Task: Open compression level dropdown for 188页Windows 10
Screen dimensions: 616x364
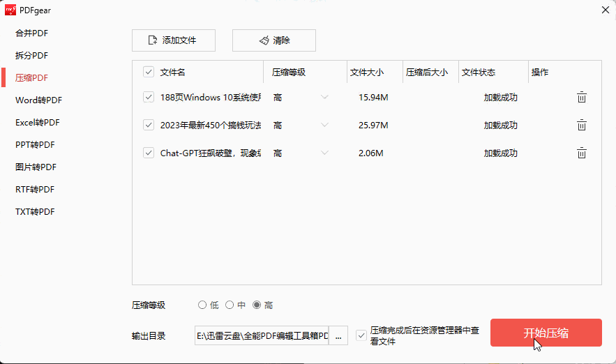Action: click(324, 97)
